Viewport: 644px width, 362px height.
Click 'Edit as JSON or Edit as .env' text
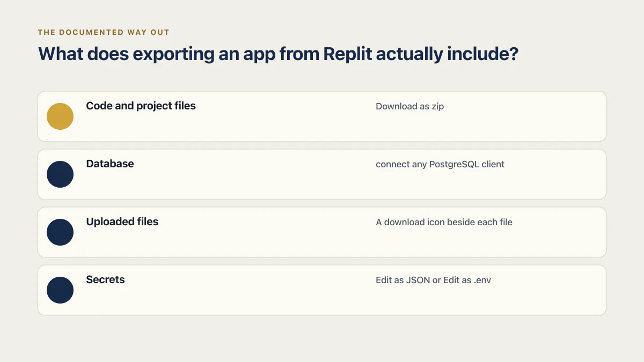click(x=433, y=280)
